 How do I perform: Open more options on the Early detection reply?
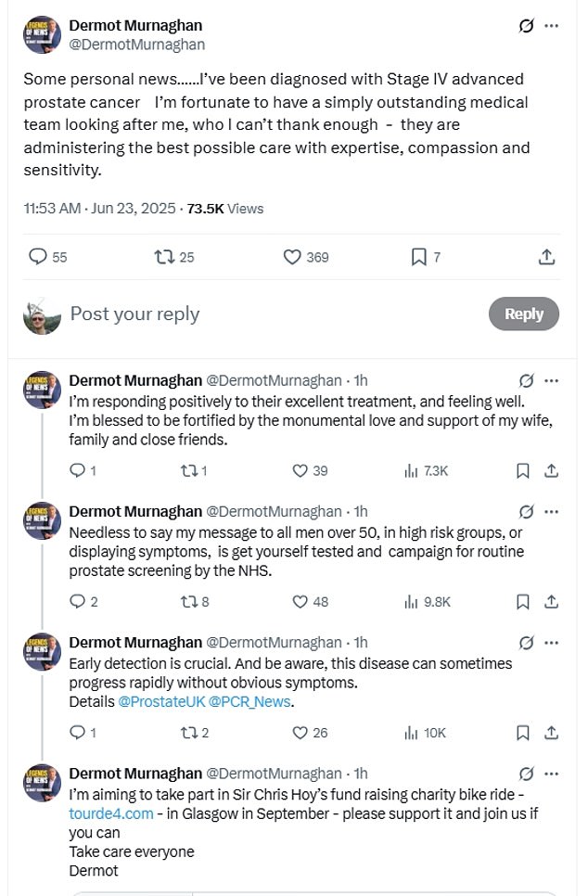(552, 643)
